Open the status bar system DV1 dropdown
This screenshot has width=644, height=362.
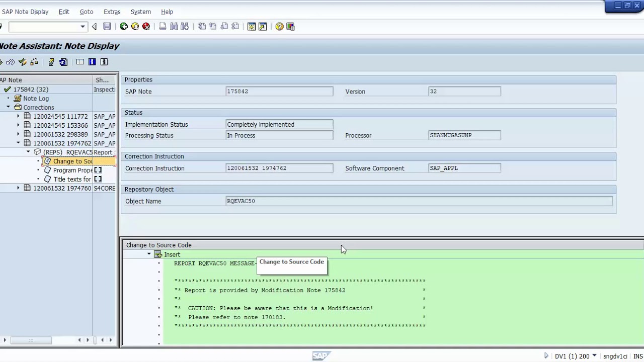594,356
